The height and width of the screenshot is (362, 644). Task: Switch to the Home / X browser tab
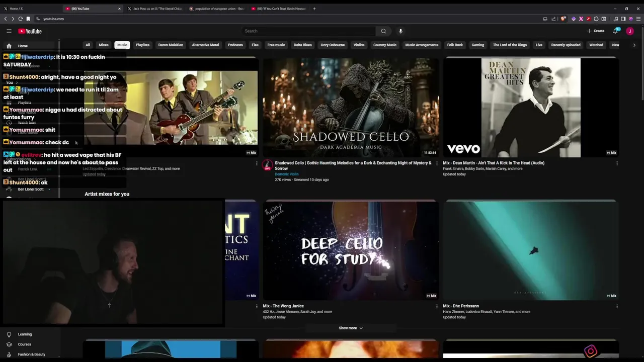30,9
